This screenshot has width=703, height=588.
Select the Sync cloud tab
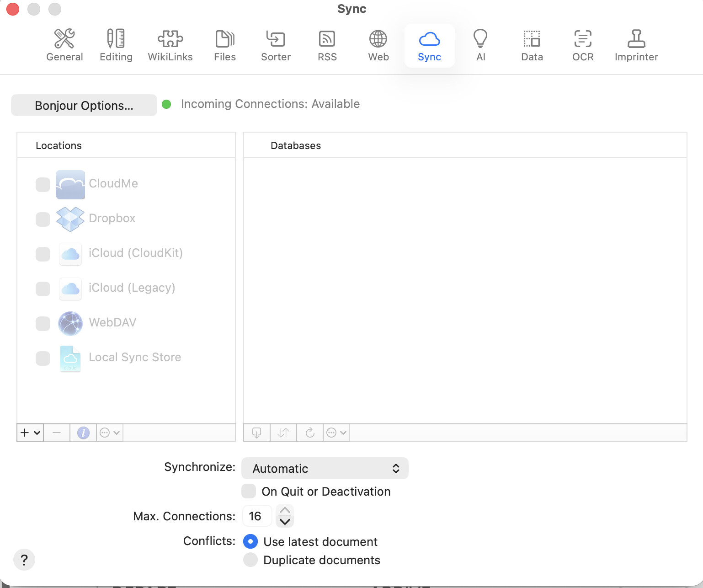click(429, 45)
